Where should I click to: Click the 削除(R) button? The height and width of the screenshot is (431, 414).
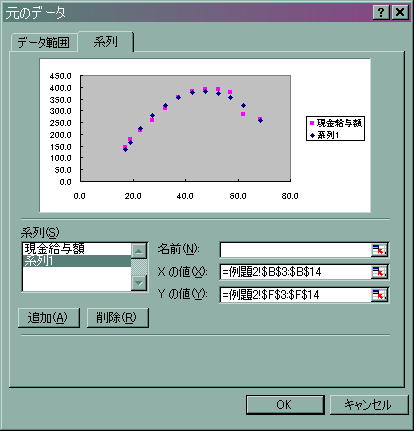(x=117, y=318)
